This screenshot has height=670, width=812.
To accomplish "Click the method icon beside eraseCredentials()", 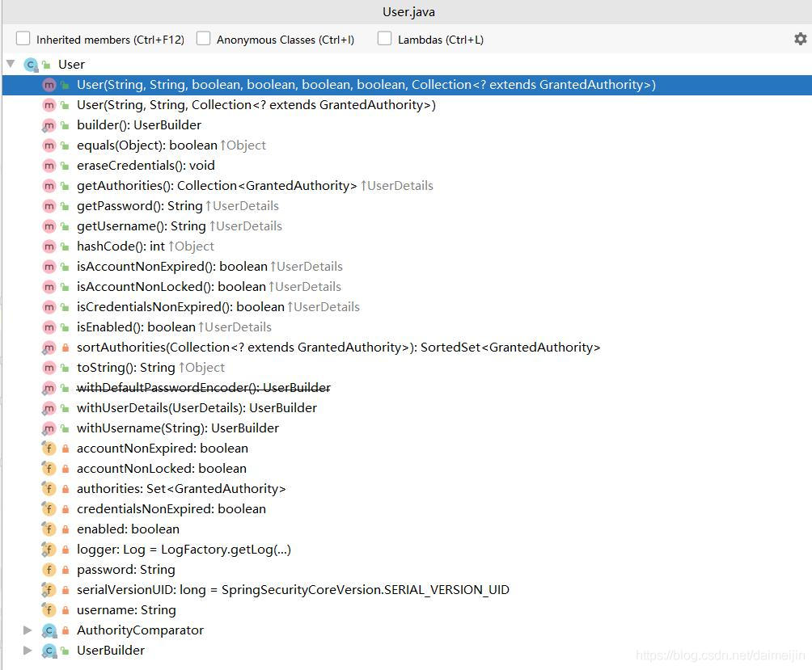I will click(49, 166).
